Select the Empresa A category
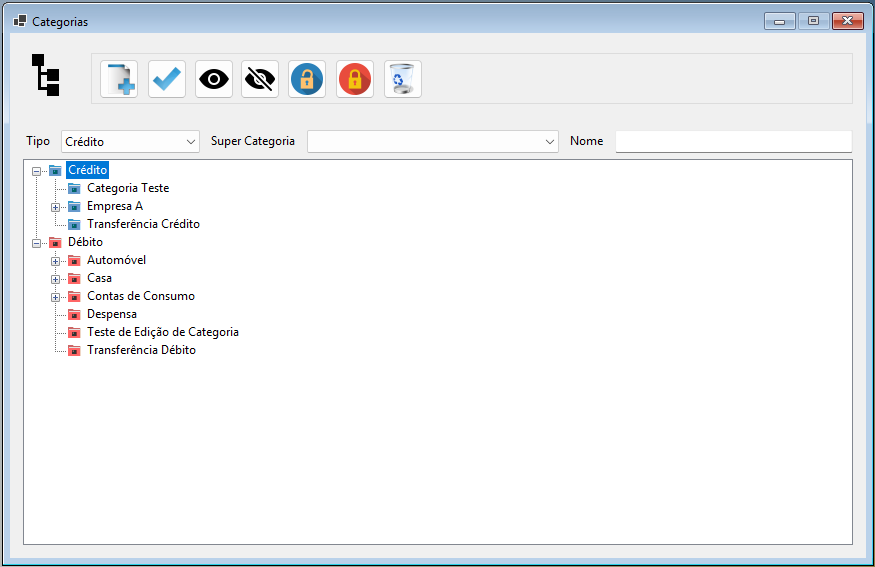Image resolution: width=875 pixels, height=567 pixels. click(x=115, y=206)
